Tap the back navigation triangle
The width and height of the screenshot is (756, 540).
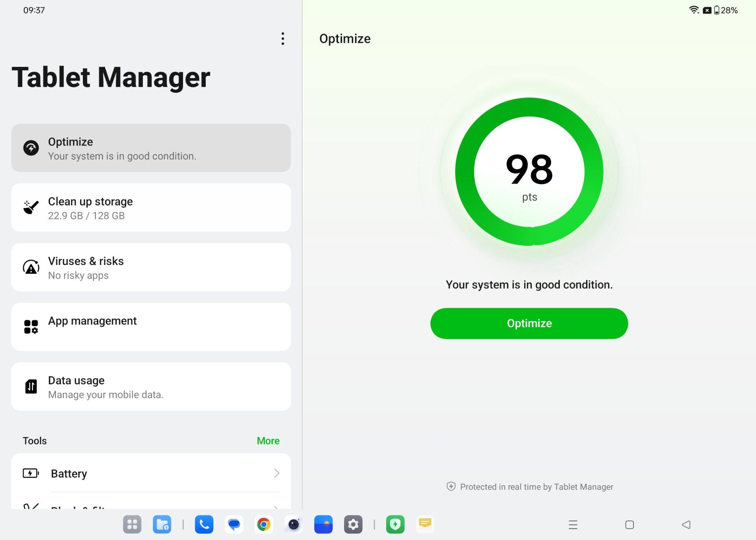click(685, 524)
